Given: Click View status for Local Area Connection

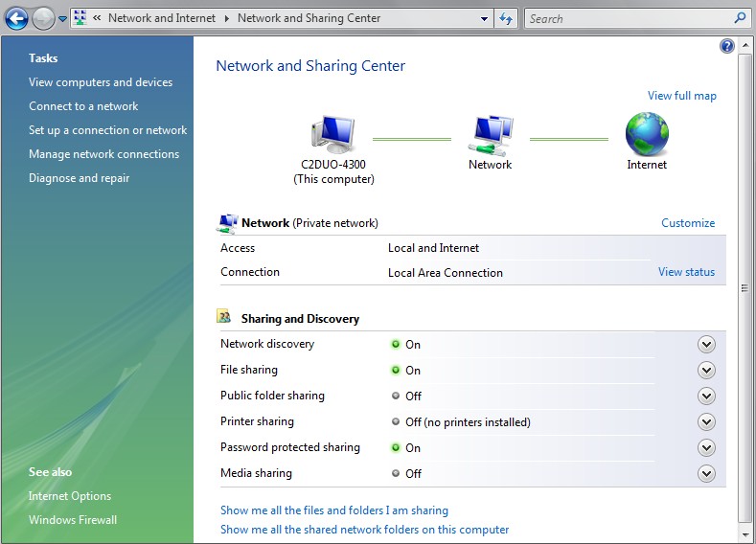Looking at the screenshot, I should point(686,272).
